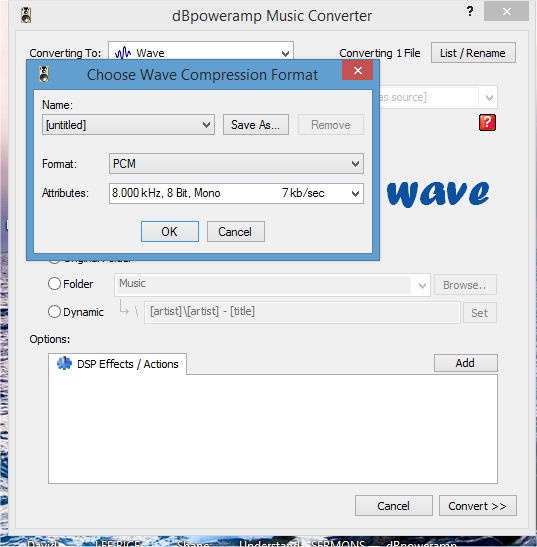
Task: Click the Browse.. button
Action: click(465, 285)
